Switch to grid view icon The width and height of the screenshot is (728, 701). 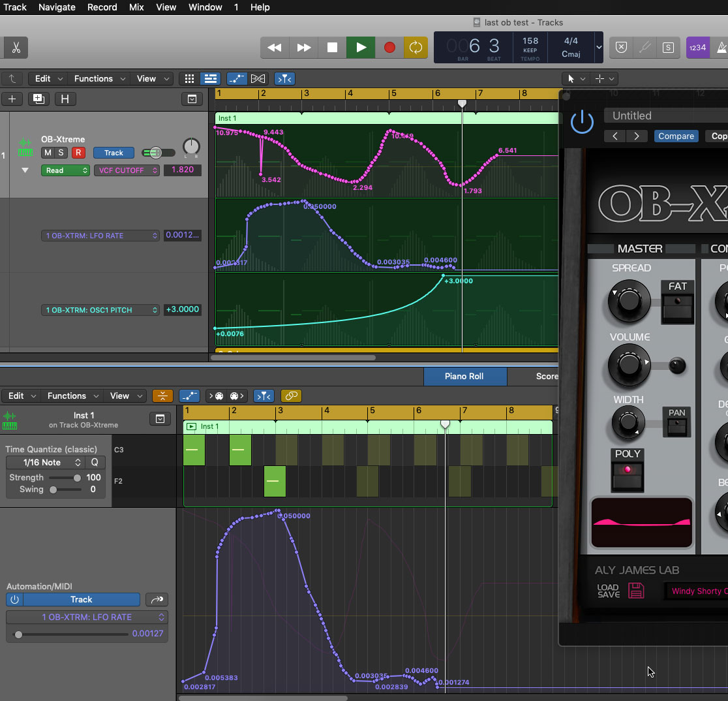189,79
